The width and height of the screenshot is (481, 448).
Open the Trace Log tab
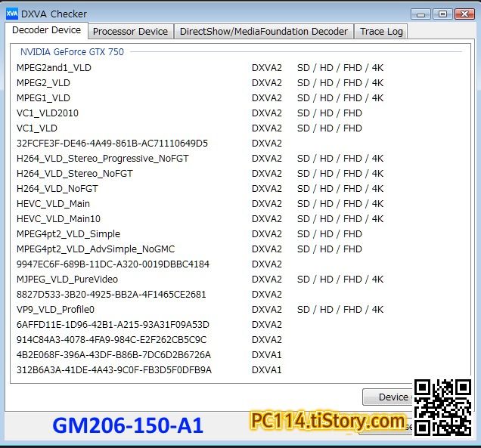click(381, 32)
